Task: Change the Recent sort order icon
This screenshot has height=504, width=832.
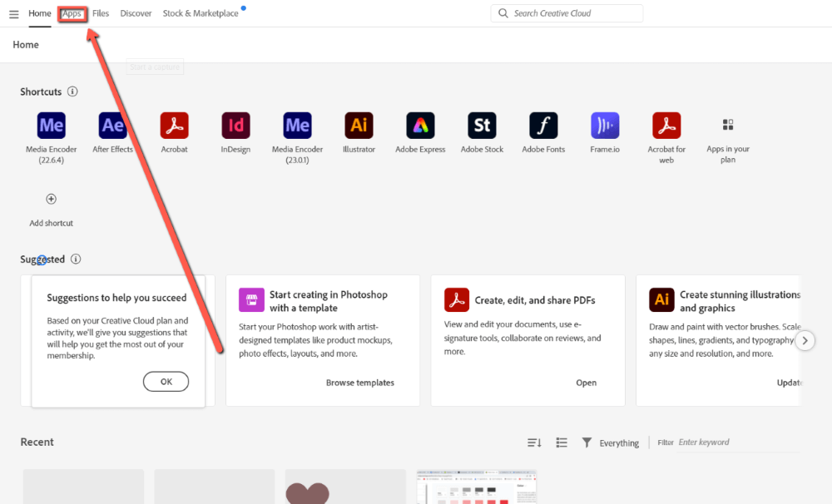Action: (534, 442)
